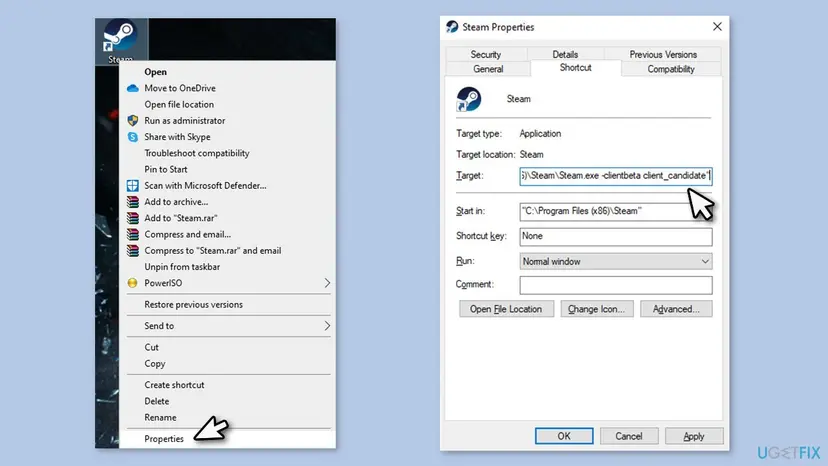Expand the PowerISO submenu arrow
Screen dimensions: 828x466
[x=327, y=283]
